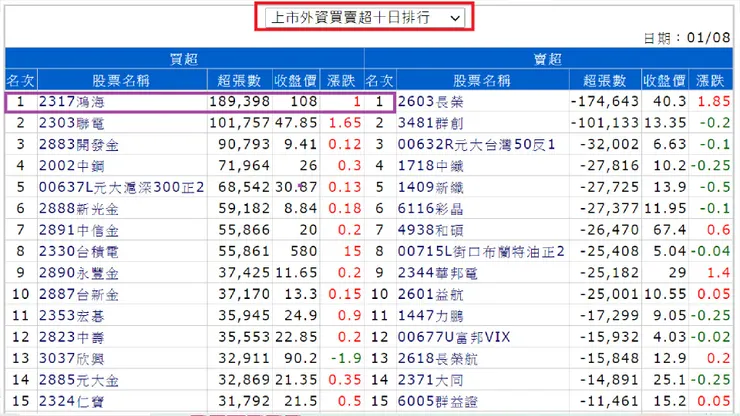Image resolution: width=740 pixels, height=416 pixels.
Task: Click the 2601益航 stock link
Action: pyautogui.click(x=430, y=294)
